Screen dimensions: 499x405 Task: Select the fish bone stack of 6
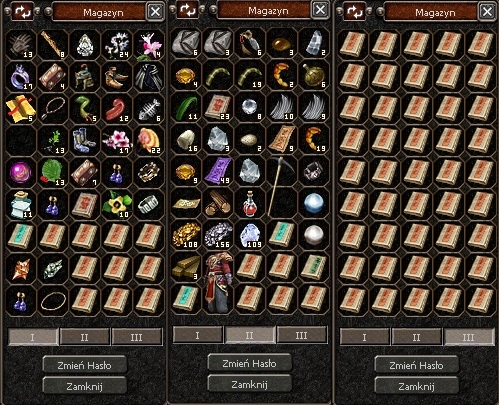[x=149, y=108]
